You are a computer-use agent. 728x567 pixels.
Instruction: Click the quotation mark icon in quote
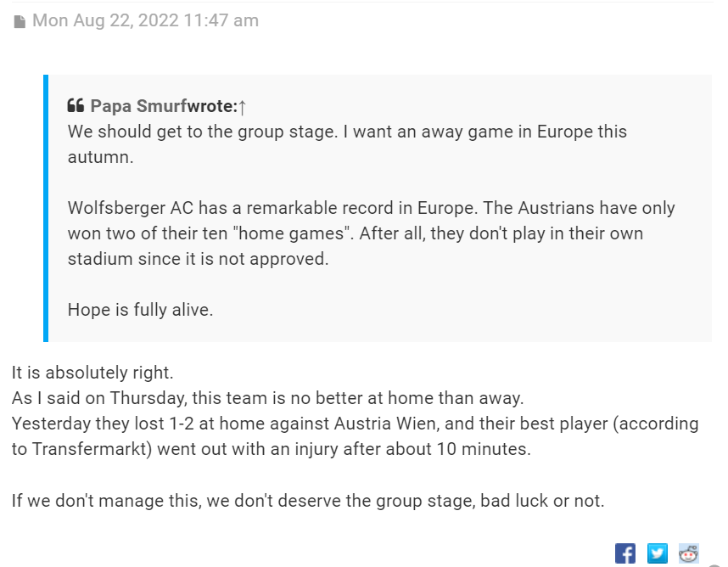pos(76,105)
